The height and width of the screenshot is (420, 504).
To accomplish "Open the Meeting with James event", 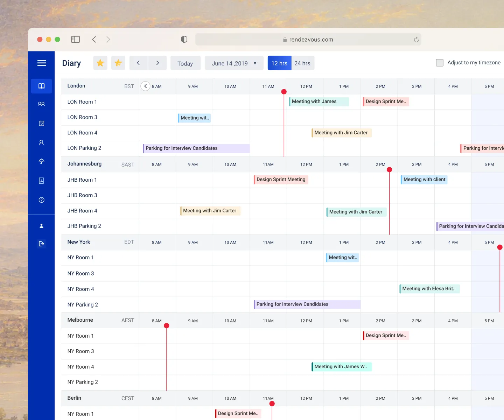I will [319, 101].
